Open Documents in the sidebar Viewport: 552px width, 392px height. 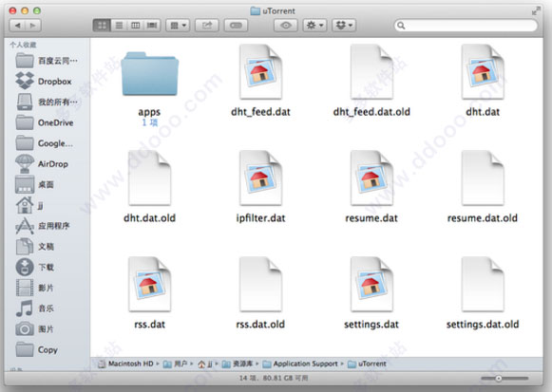(34, 247)
